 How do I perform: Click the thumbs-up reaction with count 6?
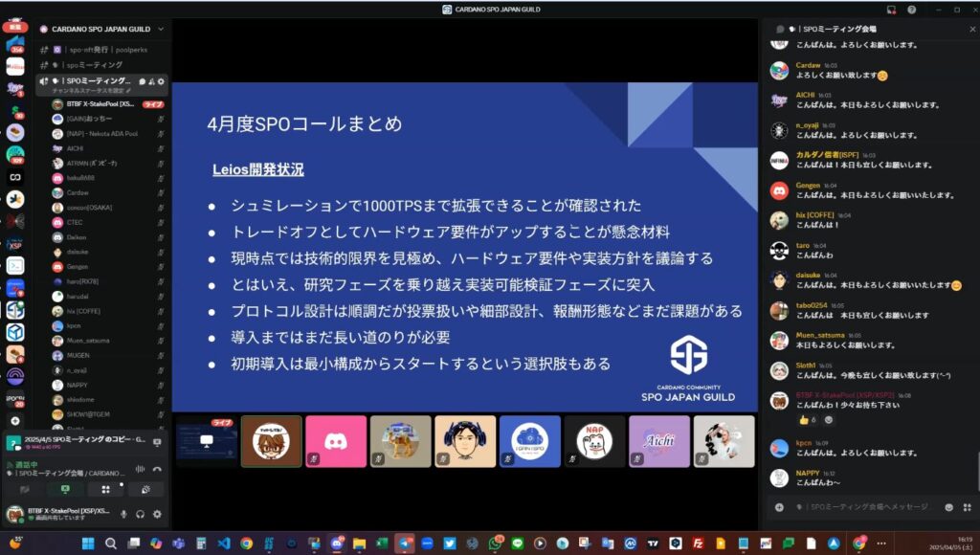point(808,420)
